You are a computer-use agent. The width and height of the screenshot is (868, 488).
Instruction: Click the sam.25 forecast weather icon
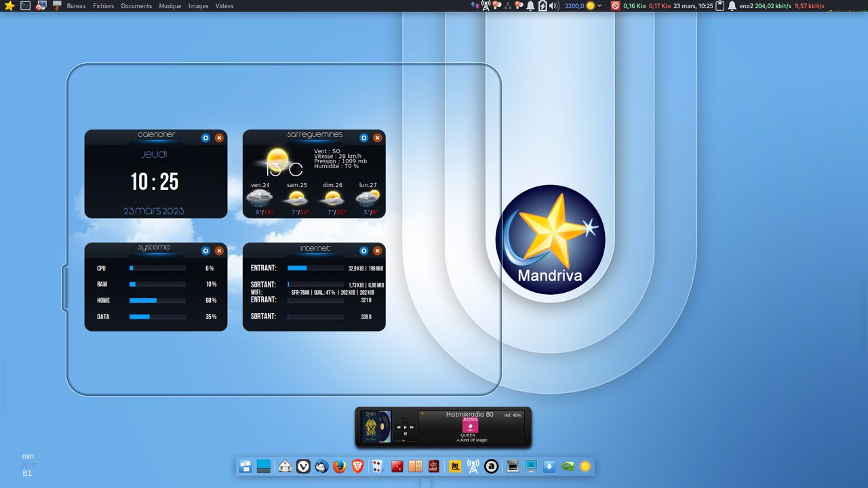pyautogui.click(x=296, y=199)
